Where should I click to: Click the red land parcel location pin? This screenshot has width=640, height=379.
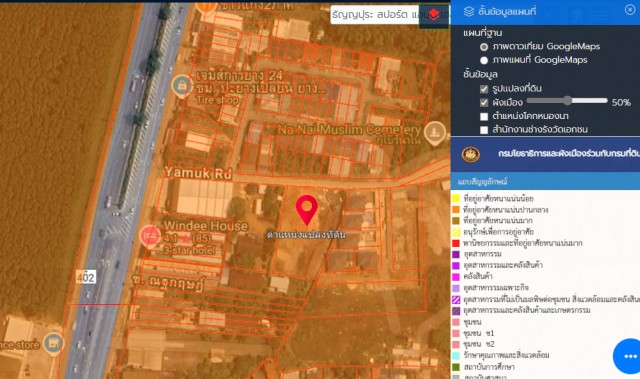[307, 210]
